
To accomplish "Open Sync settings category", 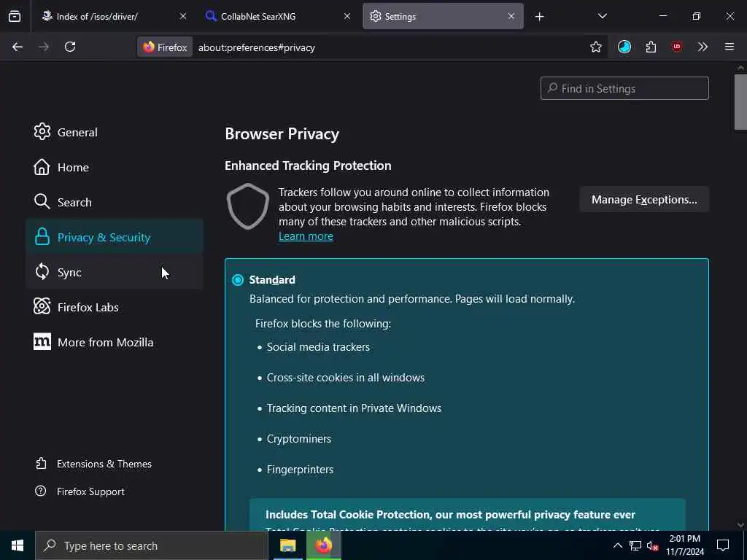I will (x=115, y=272).
